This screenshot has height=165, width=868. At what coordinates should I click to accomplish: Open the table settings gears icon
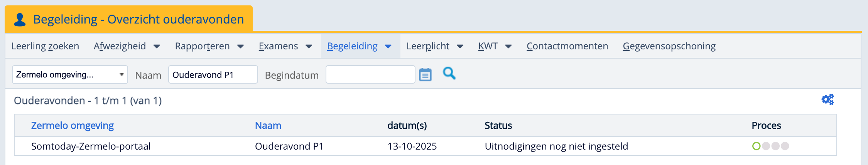[827, 99]
